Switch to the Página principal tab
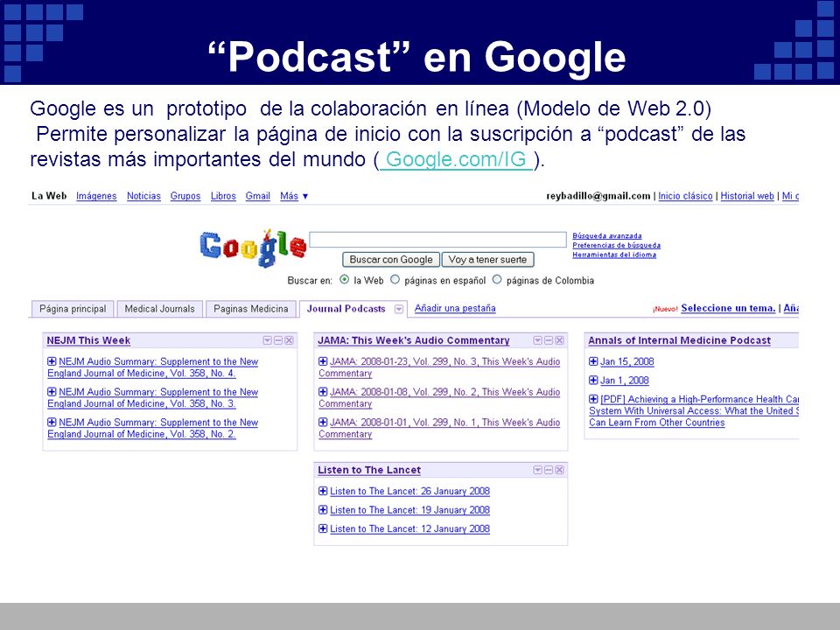The width and height of the screenshot is (840, 630). pyautogui.click(x=73, y=309)
